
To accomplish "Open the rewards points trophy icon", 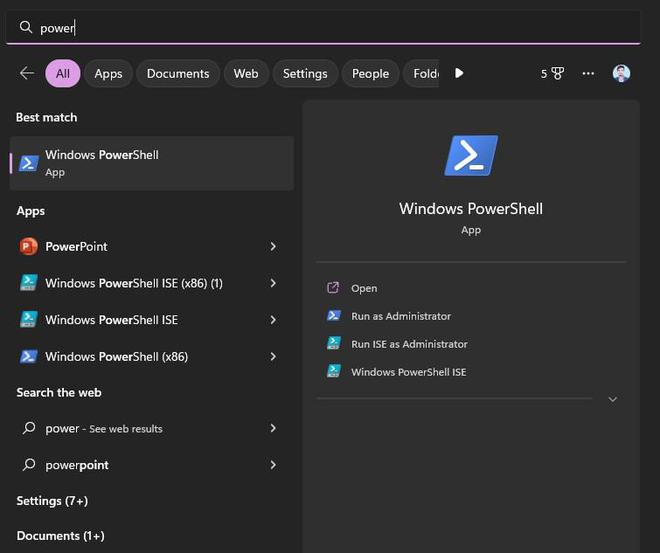I will [558, 74].
